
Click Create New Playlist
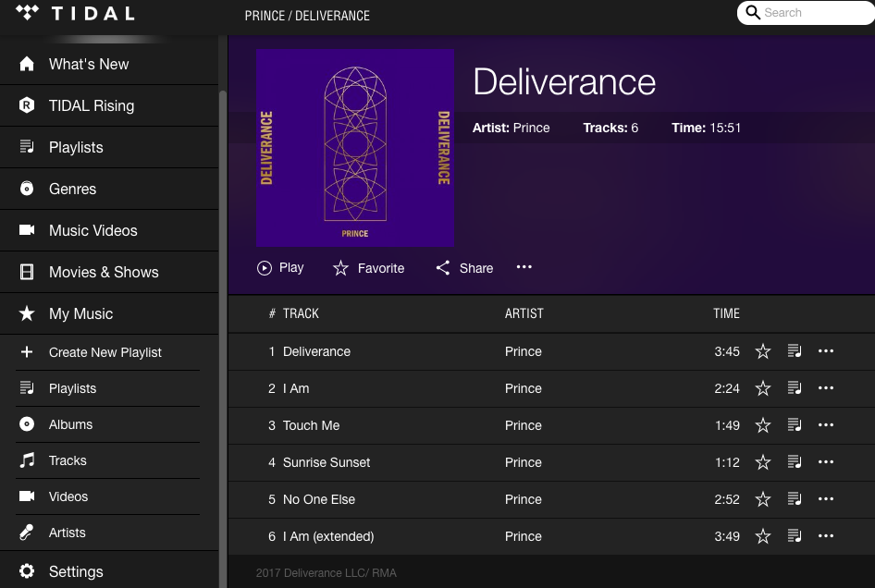point(105,352)
